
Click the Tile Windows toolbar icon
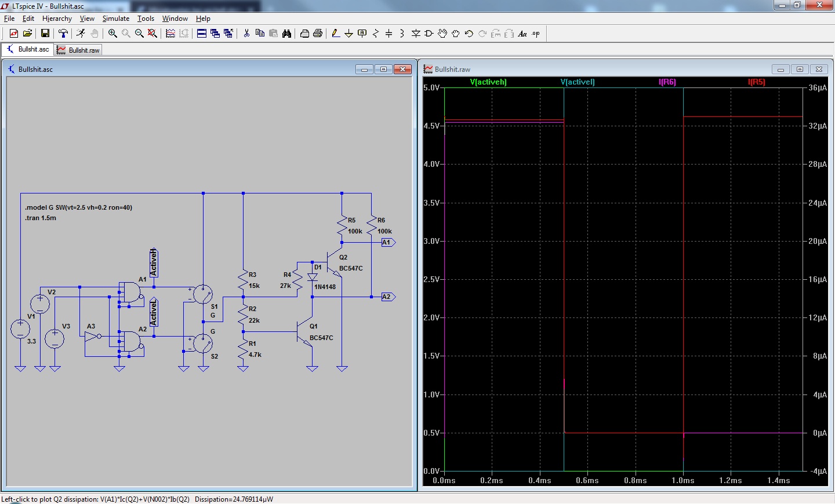202,34
